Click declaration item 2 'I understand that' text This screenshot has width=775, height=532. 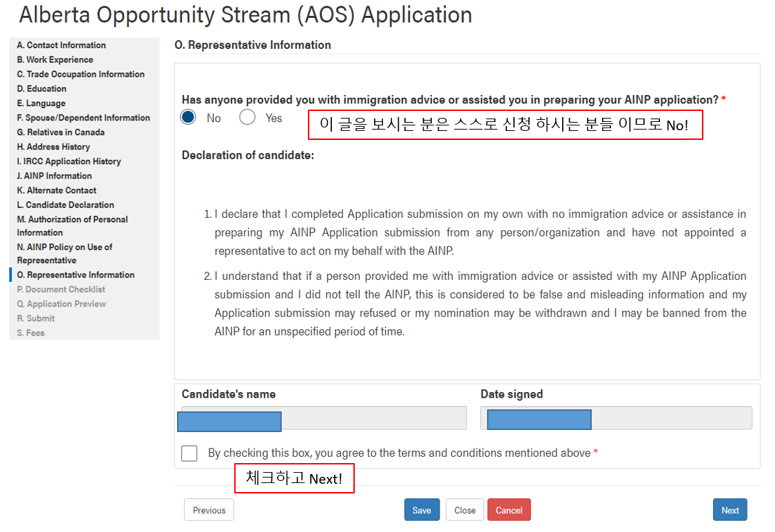tap(480, 304)
